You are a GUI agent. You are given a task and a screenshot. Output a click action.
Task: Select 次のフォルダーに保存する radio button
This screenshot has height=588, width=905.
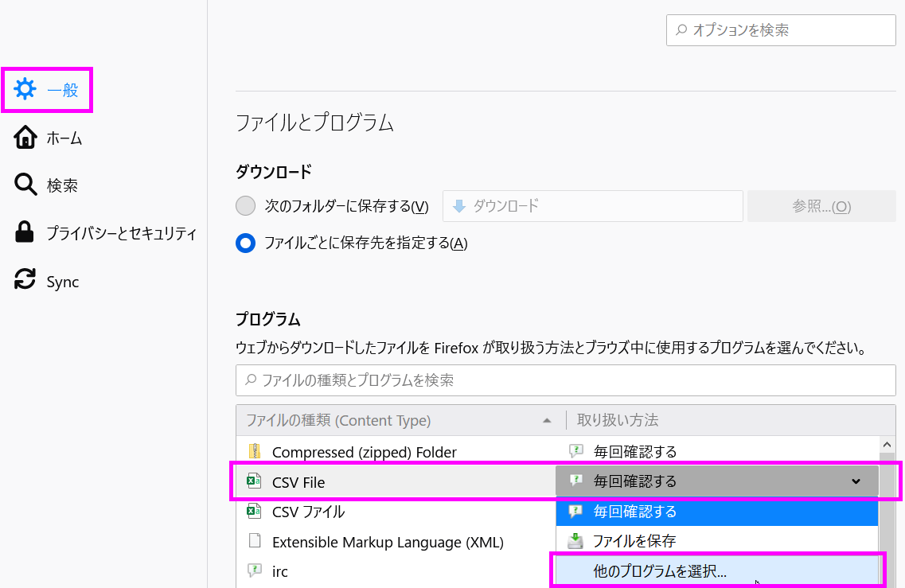coord(246,206)
